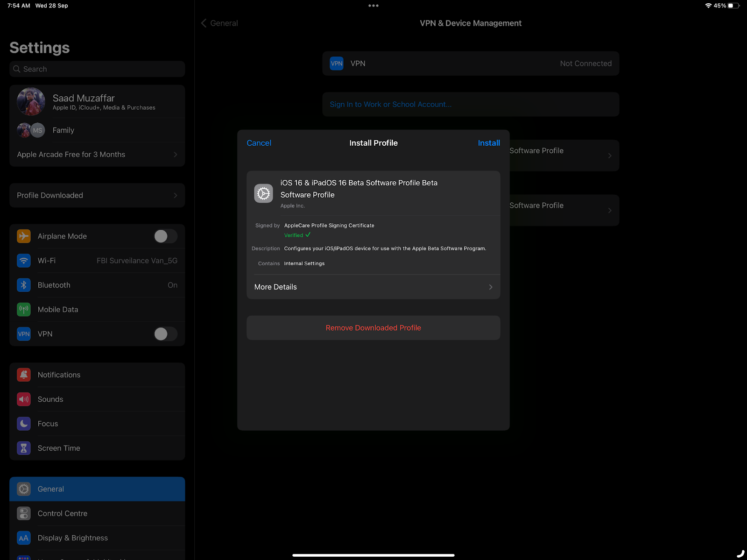This screenshot has width=747, height=560.
Task: Tap the Not Connected VPN status
Action: (586, 64)
